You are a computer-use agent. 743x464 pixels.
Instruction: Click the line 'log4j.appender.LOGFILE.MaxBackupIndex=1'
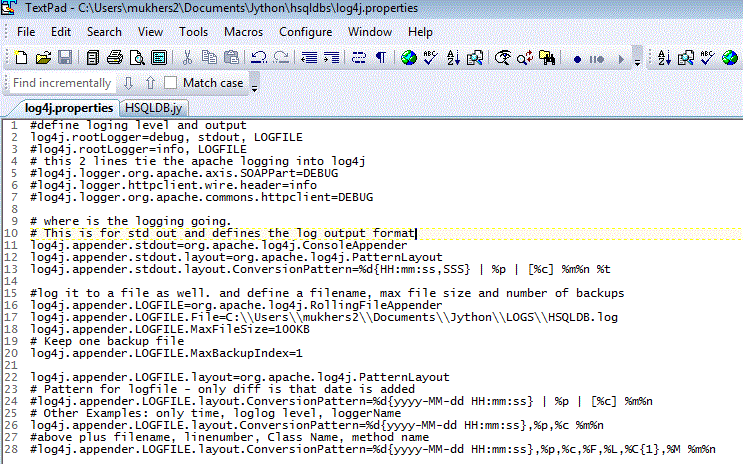click(x=166, y=354)
